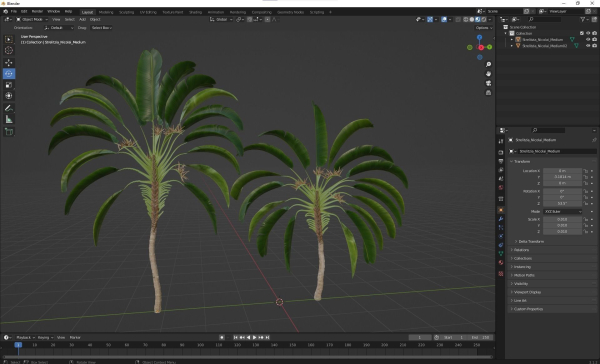Open the Physics properties tab

click(501, 236)
